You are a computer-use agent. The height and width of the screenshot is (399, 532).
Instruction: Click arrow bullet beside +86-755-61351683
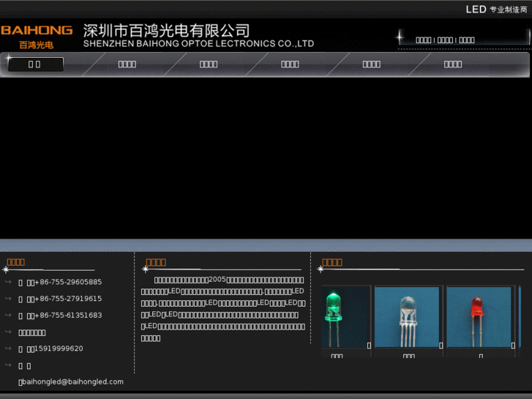tap(8, 315)
